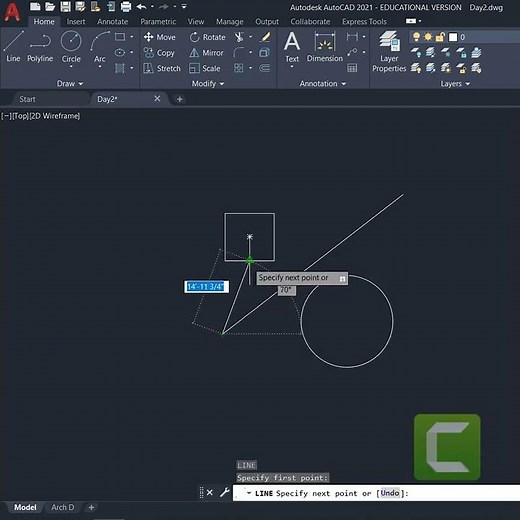
Task: Click the Mirror button
Action: [206, 52]
